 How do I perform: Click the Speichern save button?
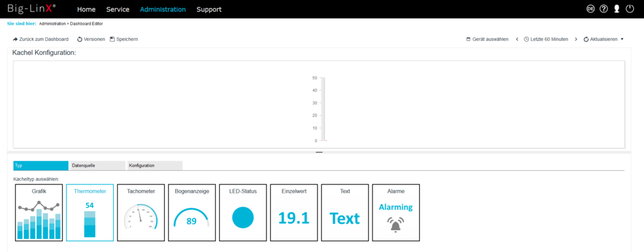coord(124,40)
